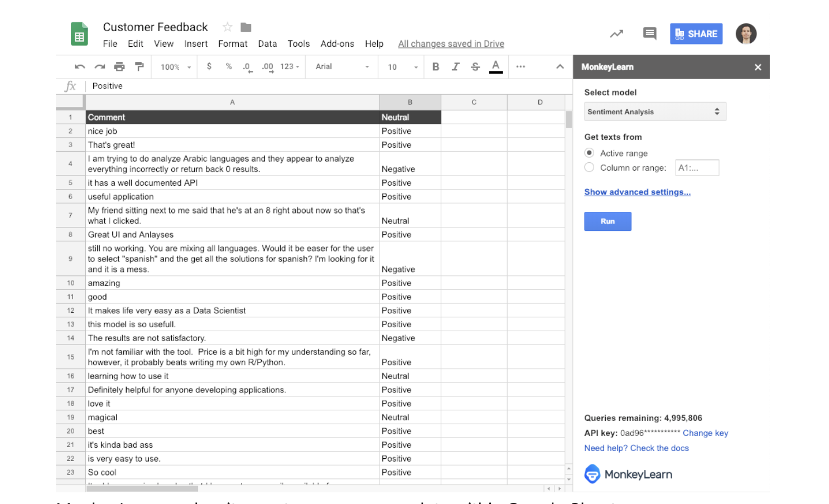Select the Column or range radio button
The width and height of the screenshot is (829, 504).
coord(589,167)
